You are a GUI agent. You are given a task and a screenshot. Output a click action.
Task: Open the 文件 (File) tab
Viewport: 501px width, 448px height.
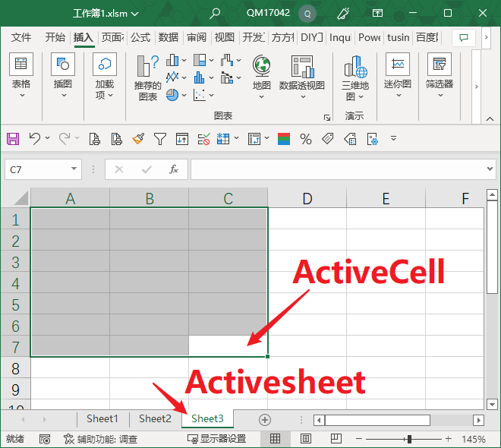tap(21, 37)
